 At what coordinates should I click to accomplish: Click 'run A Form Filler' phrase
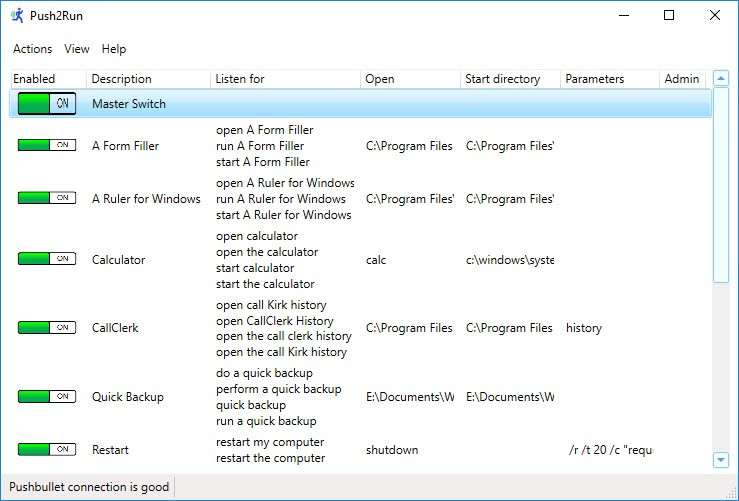pyautogui.click(x=260, y=146)
